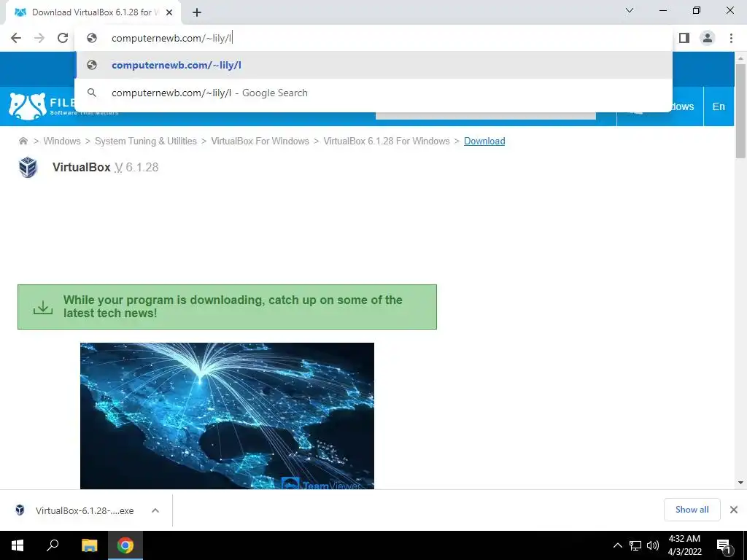
Task: Click the address bar URL text
Action: point(171,38)
